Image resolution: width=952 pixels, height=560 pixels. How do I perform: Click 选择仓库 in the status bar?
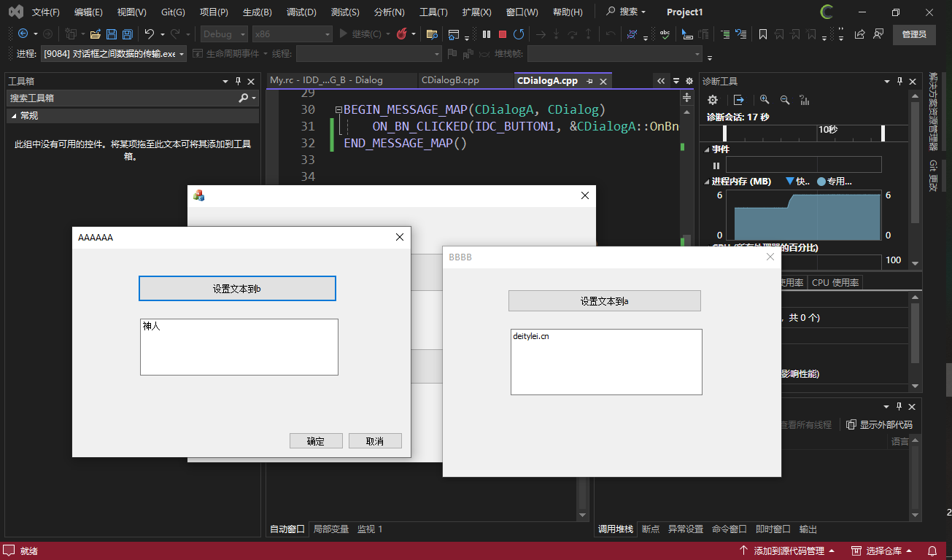point(881,551)
